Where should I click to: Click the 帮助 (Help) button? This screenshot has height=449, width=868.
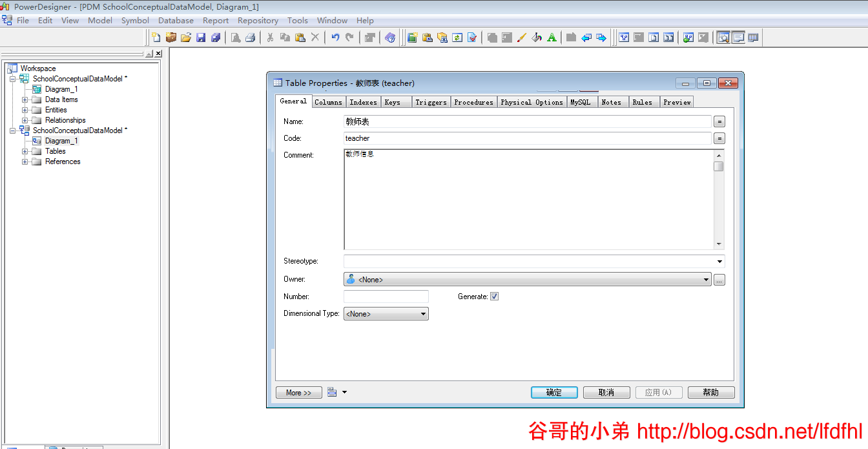pyautogui.click(x=711, y=393)
